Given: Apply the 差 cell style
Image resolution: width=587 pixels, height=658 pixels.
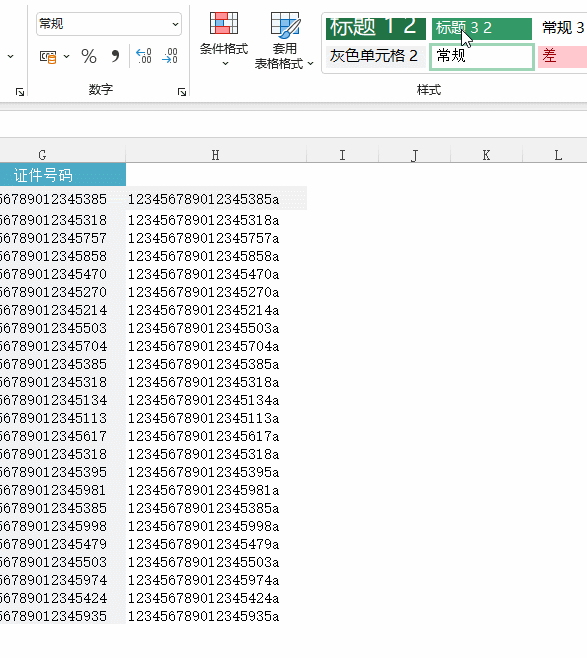Looking at the screenshot, I should 562,56.
